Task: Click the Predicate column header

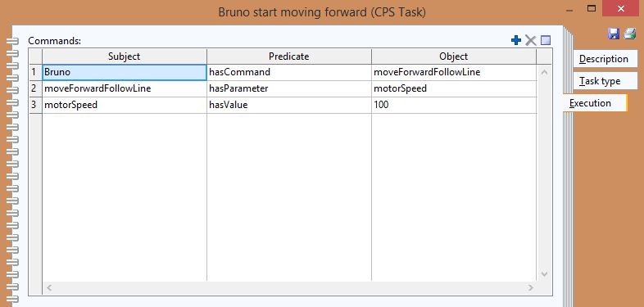Action: click(289, 56)
